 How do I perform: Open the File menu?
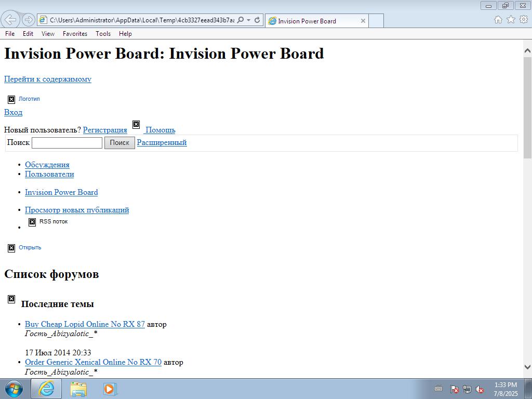coord(10,34)
